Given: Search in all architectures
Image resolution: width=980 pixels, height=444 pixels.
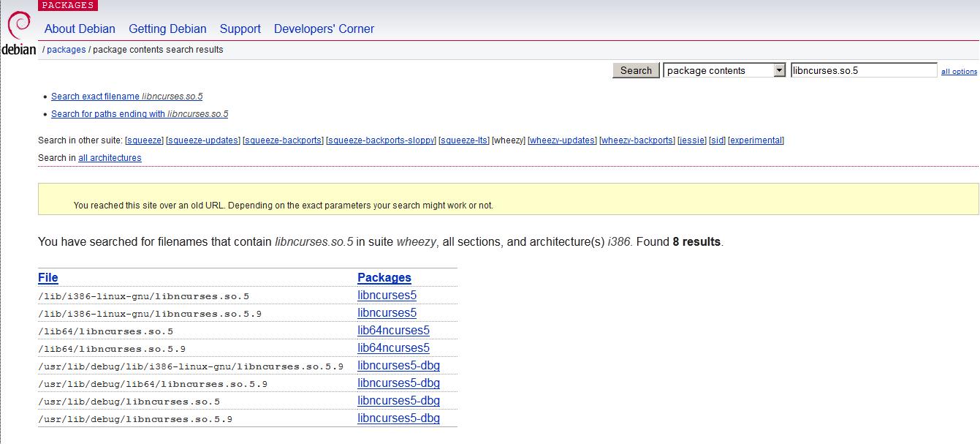Looking at the screenshot, I should point(110,158).
